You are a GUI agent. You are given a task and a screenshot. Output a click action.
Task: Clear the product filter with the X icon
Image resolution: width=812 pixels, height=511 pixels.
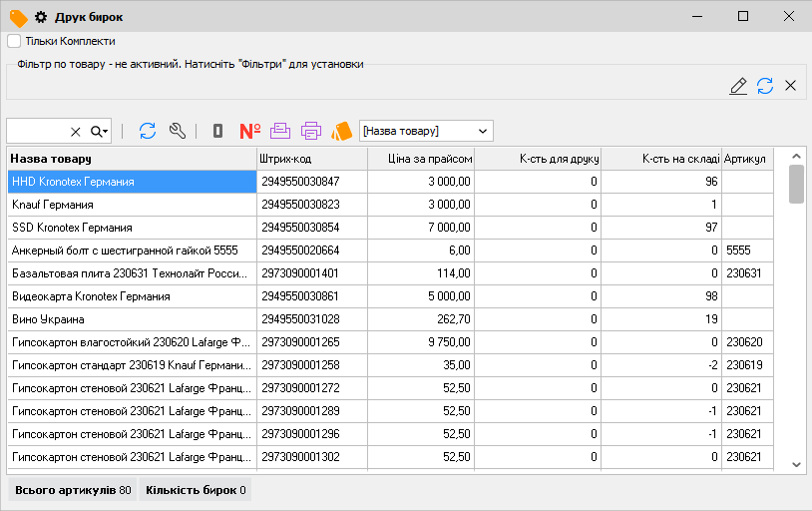[x=791, y=86]
